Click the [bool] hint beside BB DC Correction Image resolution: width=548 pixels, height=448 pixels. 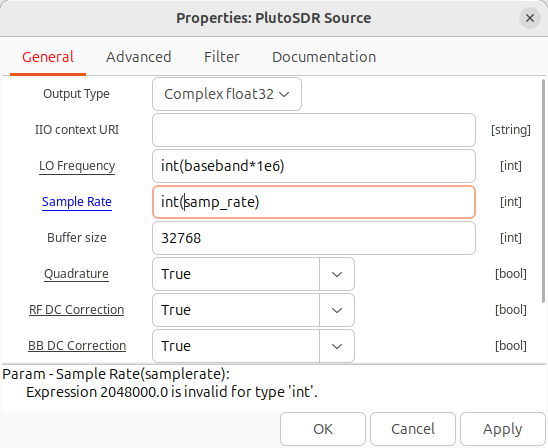coord(511,346)
